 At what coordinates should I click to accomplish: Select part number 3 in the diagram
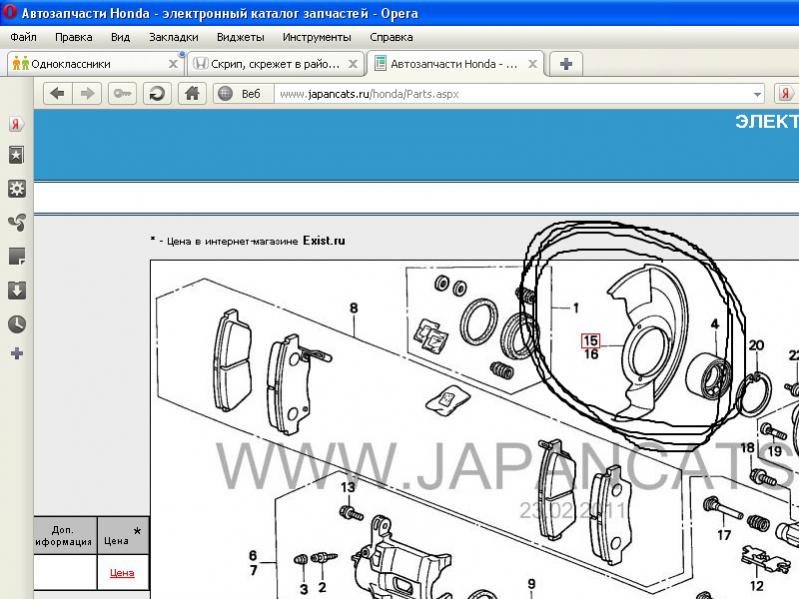(x=304, y=589)
